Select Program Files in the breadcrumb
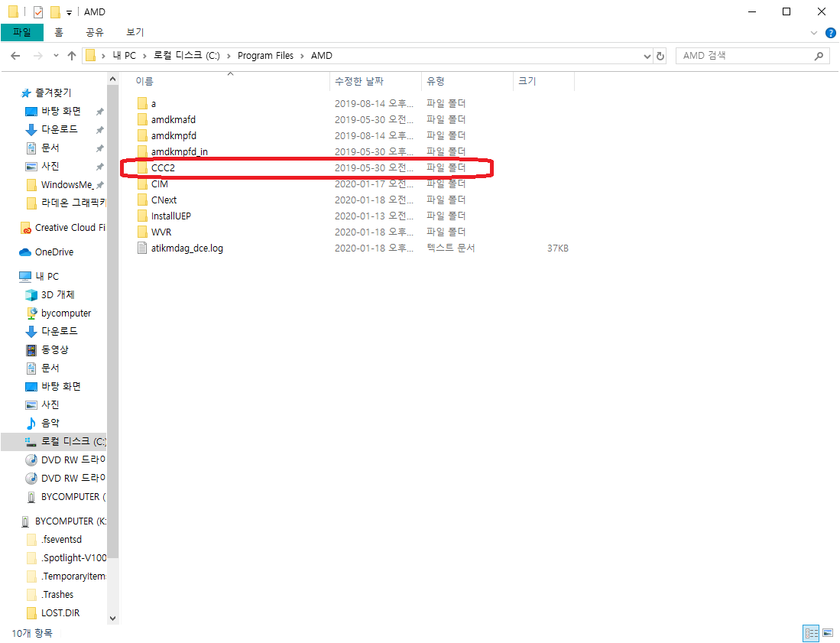 pyautogui.click(x=266, y=56)
